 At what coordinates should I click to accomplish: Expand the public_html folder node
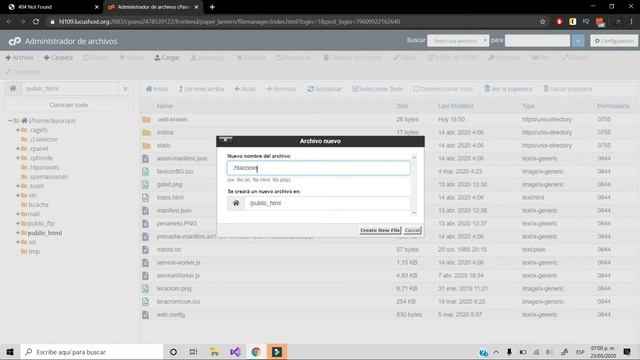[x=18, y=233]
